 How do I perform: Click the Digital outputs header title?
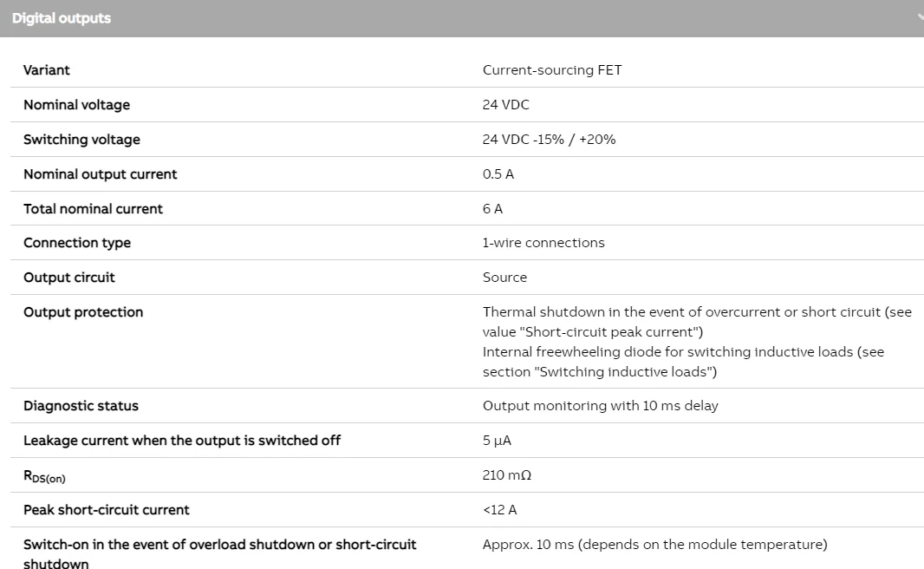(62, 18)
